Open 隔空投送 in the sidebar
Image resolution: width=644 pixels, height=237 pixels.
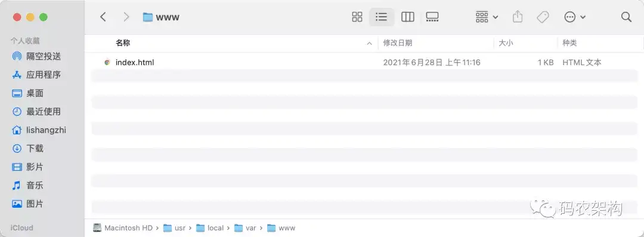pyautogui.click(x=44, y=56)
